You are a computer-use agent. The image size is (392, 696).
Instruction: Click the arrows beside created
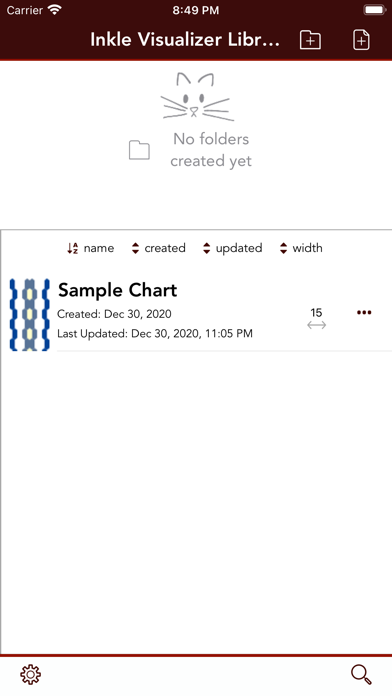point(135,248)
